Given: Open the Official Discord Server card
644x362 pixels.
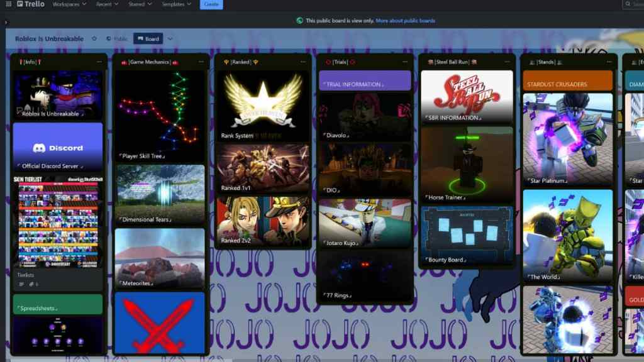Looking at the screenshot, I should point(58,148).
